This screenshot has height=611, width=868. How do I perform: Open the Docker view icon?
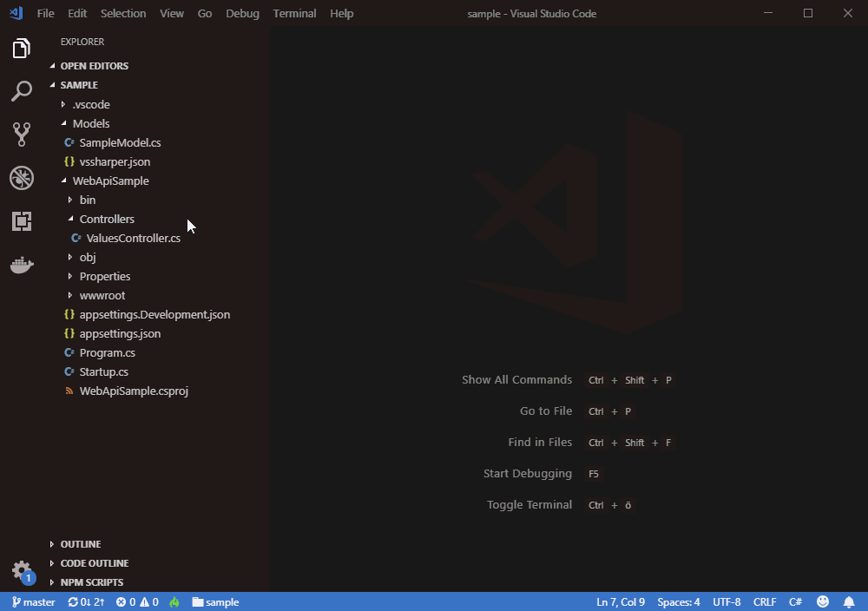click(21, 265)
